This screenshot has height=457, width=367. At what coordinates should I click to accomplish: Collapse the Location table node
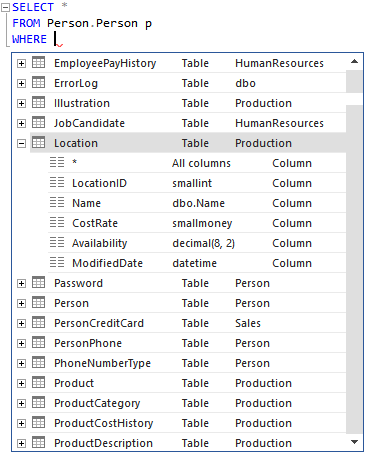tap(21, 143)
